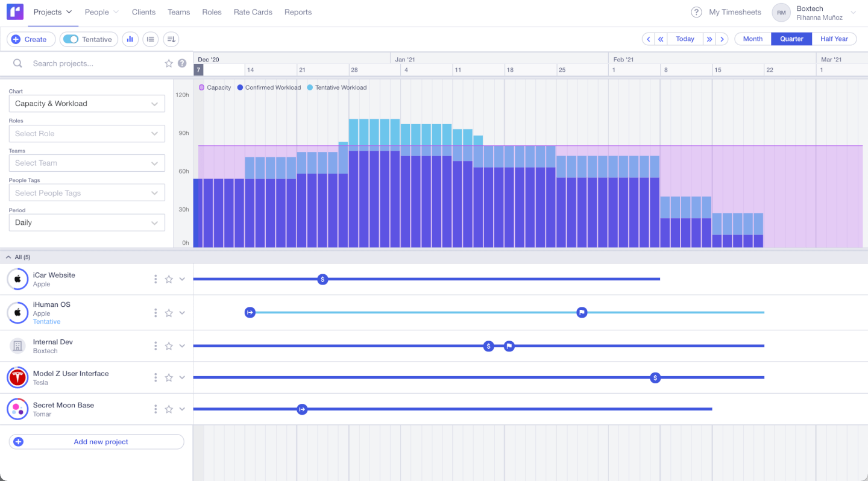Jump back with double left arrow
This screenshot has width=868, height=481.
pyautogui.click(x=661, y=39)
